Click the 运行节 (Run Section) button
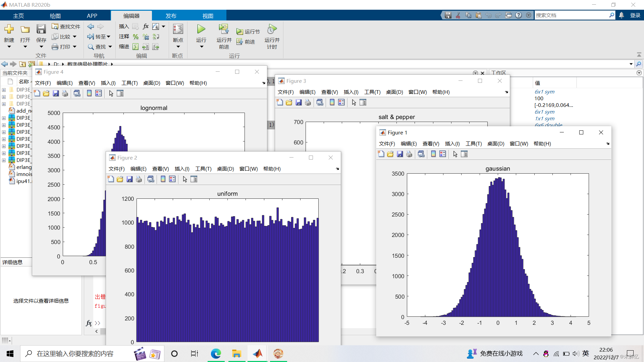This screenshot has width=644, height=362. tap(248, 32)
